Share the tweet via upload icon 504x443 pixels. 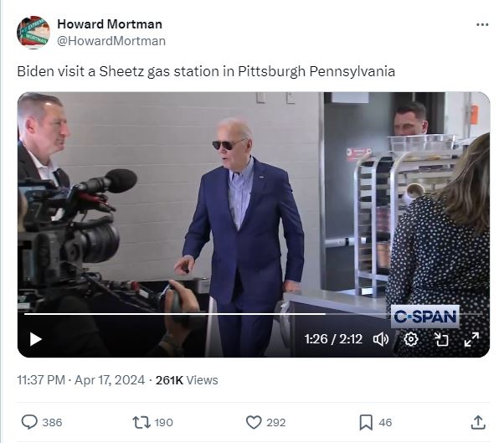[478, 422]
